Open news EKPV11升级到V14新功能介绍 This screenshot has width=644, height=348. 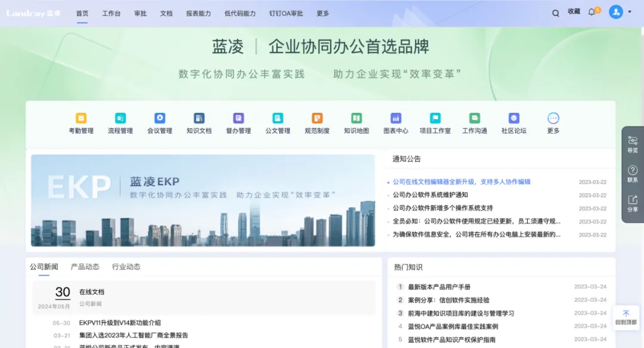(120, 323)
